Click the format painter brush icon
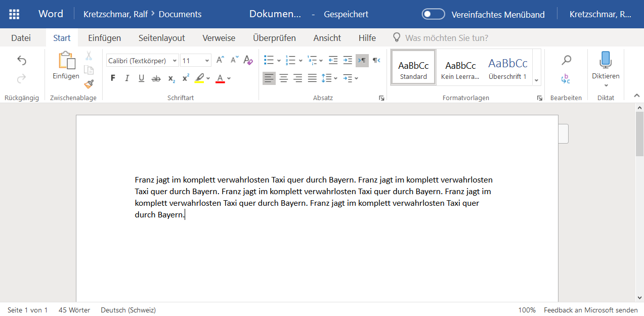Viewport: 644px width, 316px height. click(x=89, y=83)
